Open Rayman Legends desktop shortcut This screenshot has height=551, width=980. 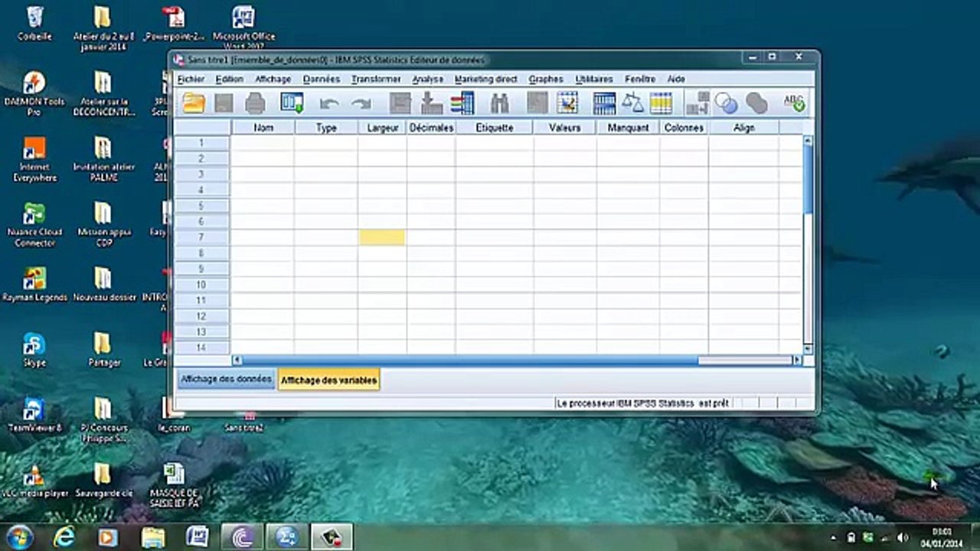coord(34,284)
